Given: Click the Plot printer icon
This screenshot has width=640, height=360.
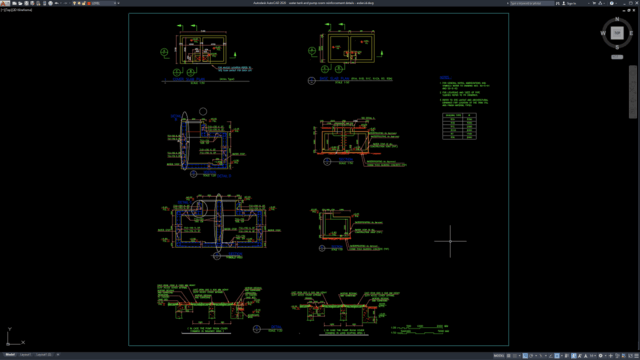Looking at the screenshot, I should 51,3.
